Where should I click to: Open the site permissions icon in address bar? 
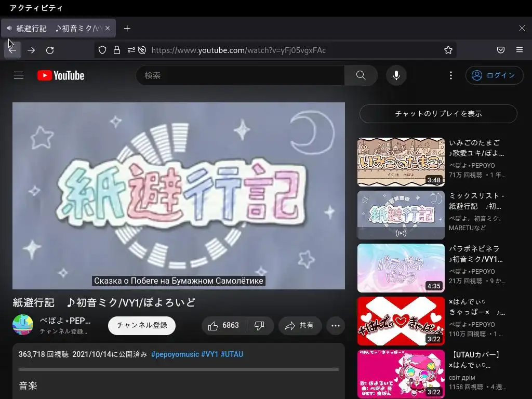click(131, 50)
